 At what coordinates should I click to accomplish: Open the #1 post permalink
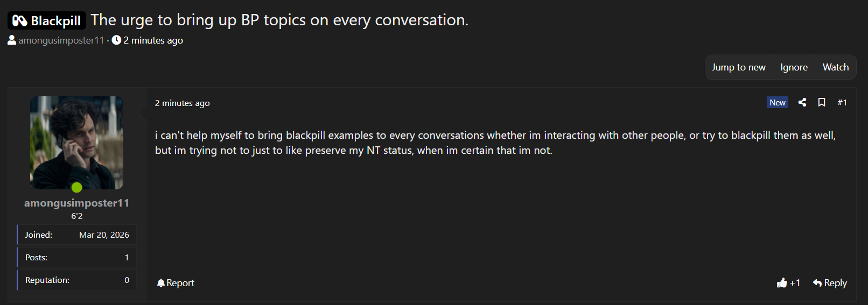(842, 102)
